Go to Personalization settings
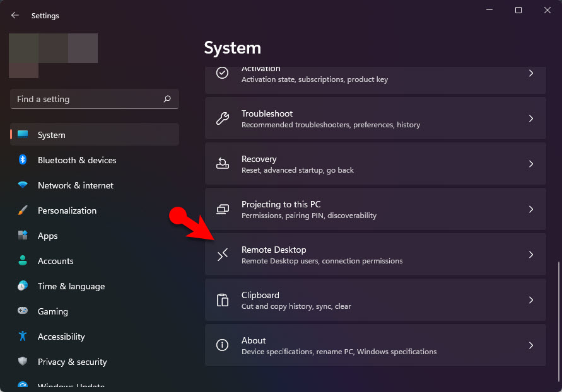This screenshot has width=562, height=392. point(95,210)
